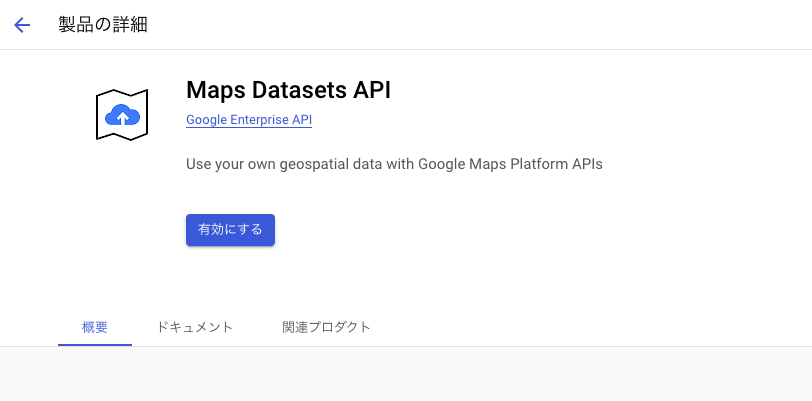Go back using the left arrow
Screen dimensions: 812x401
(x=22, y=25)
